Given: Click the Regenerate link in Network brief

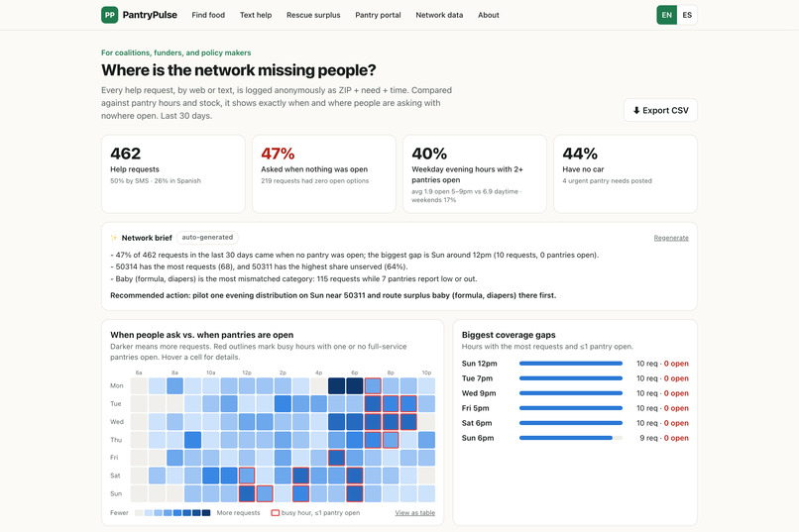Looking at the screenshot, I should [671, 238].
